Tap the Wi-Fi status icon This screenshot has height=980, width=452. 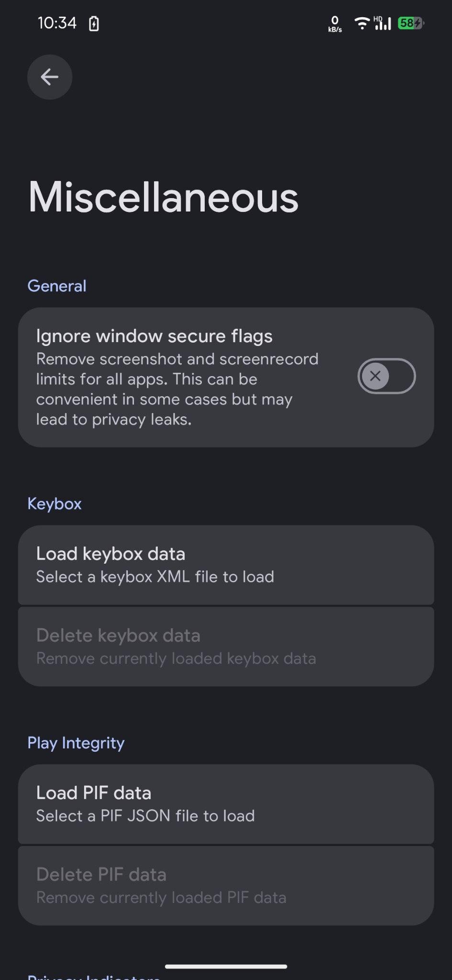362,23
